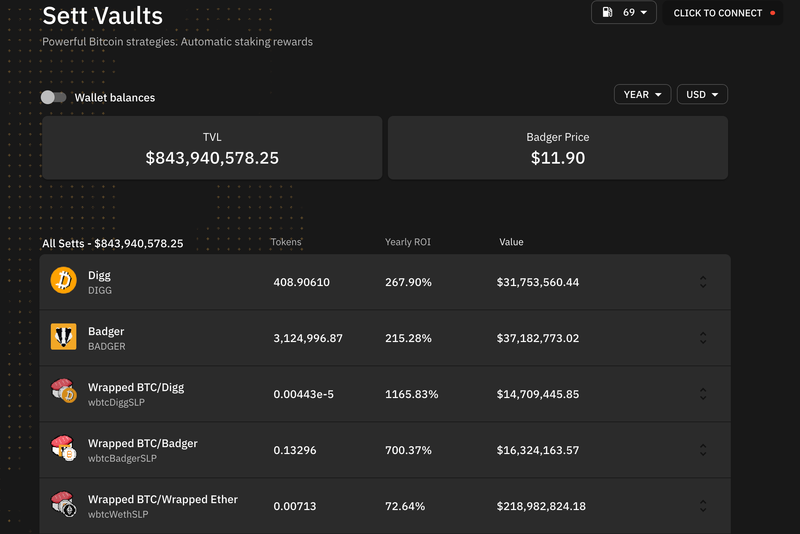Expand the Wrapped BTC/Wrapped Ether row
The image size is (800, 534).
coord(703,506)
